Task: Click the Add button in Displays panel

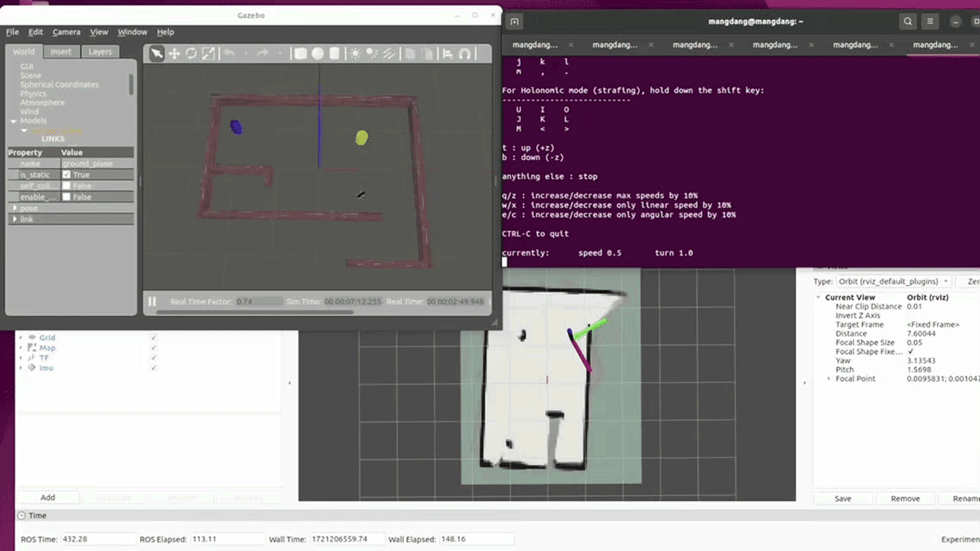Action: (48, 498)
